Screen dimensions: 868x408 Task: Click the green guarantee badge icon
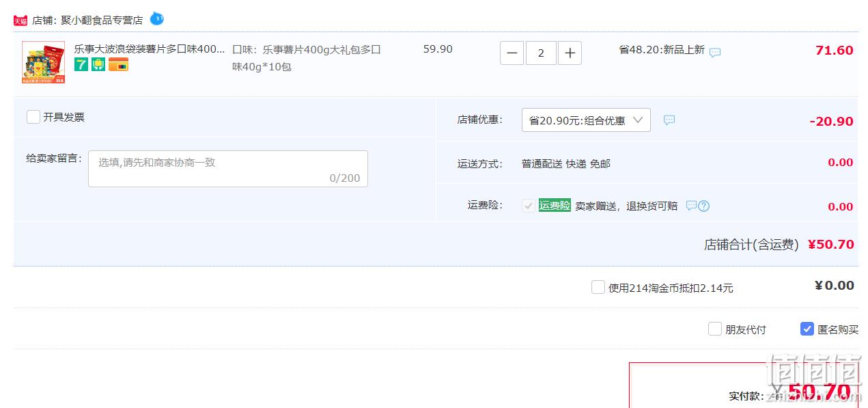click(98, 65)
